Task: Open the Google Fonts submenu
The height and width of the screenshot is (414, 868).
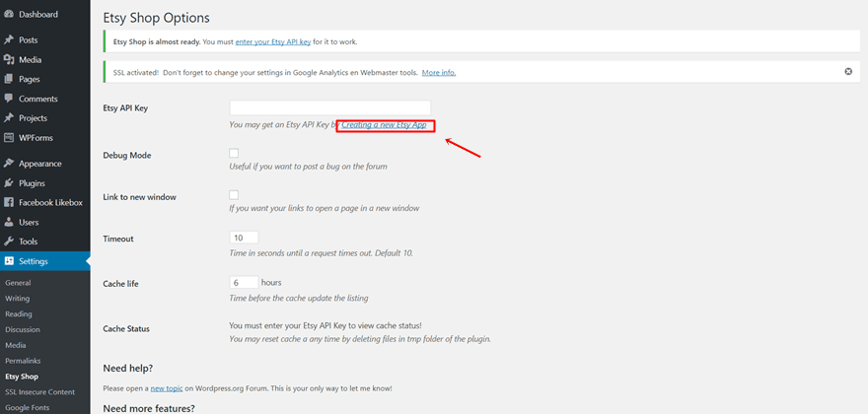Action: pos(28,407)
